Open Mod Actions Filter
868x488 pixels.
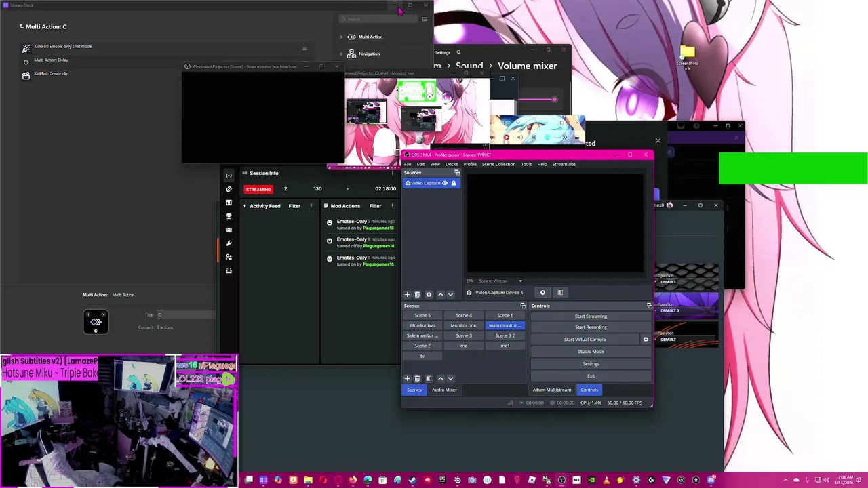click(375, 206)
